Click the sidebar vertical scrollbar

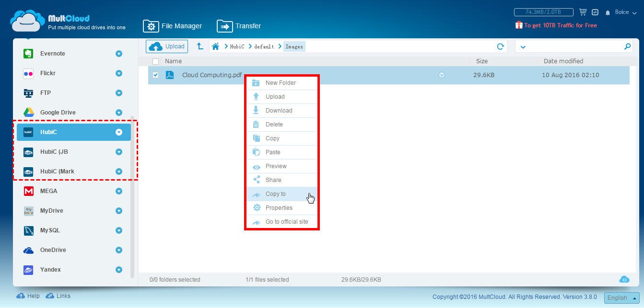pyautogui.click(x=132, y=196)
